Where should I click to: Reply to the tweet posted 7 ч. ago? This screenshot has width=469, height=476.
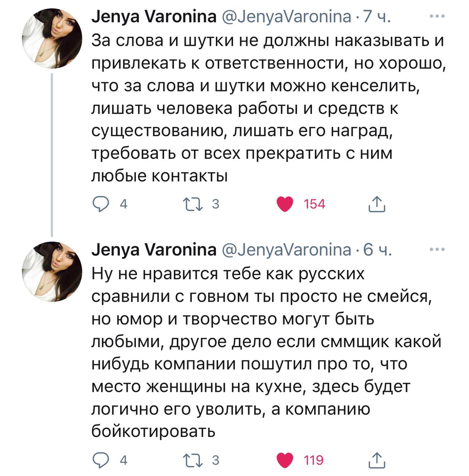click(100, 204)
